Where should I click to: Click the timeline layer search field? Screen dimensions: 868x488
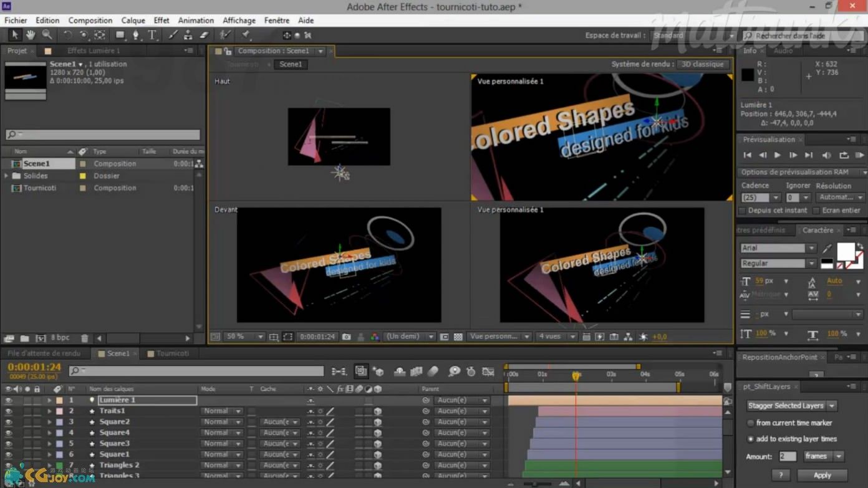(197, 371)
